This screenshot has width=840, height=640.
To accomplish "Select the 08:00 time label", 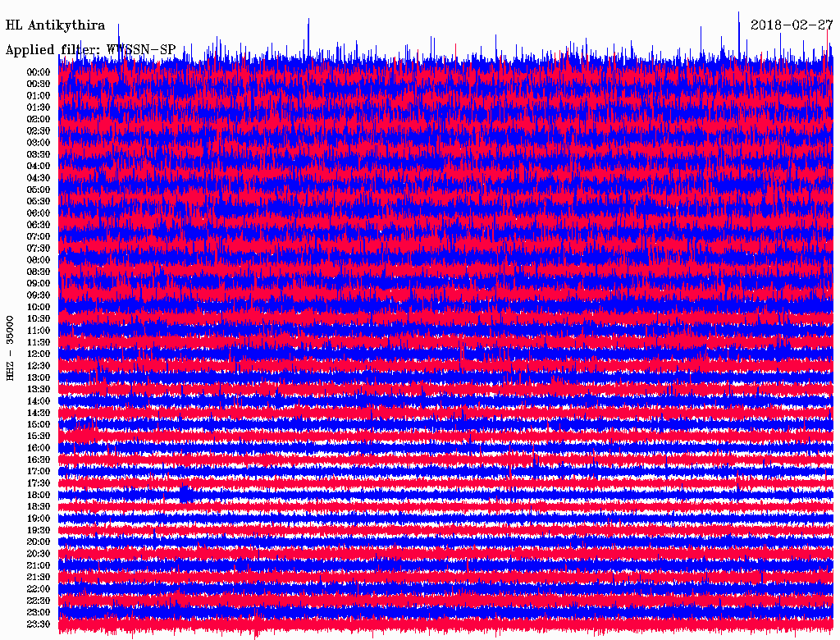I will tap(39, 260).
